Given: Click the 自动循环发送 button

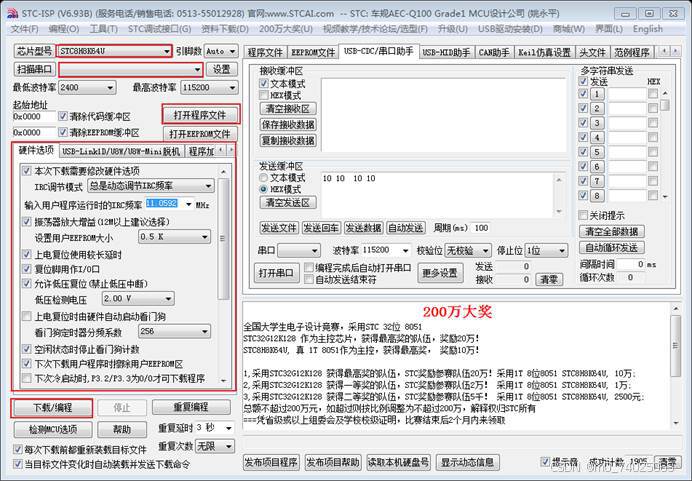Looking at the screenshot, I should [611, 248].
